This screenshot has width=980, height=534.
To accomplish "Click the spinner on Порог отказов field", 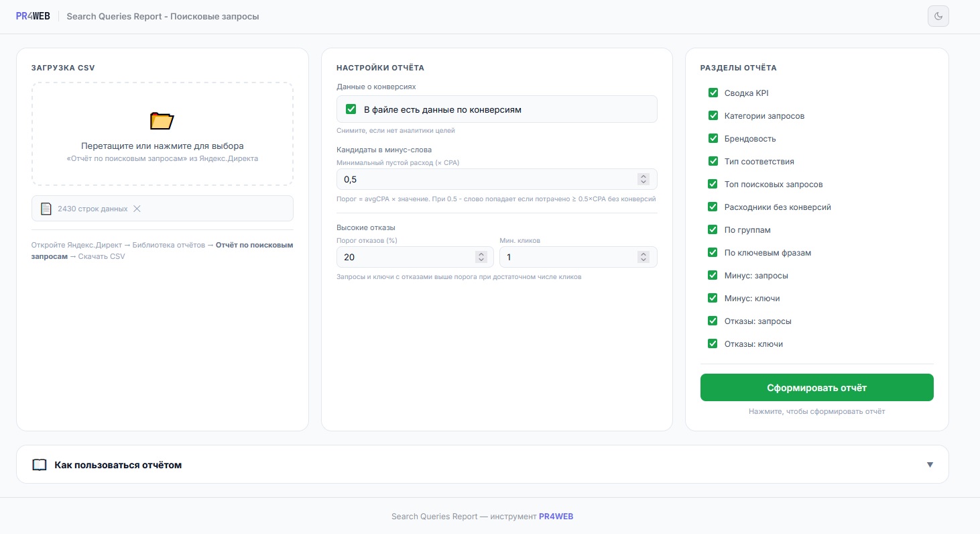I will coord(481,257).
